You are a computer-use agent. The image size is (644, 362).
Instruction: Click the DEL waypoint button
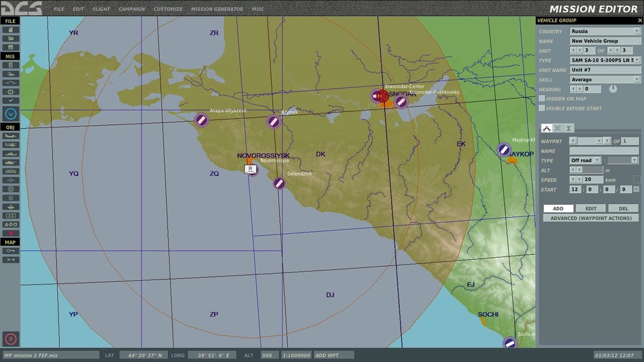pos(623,208)
